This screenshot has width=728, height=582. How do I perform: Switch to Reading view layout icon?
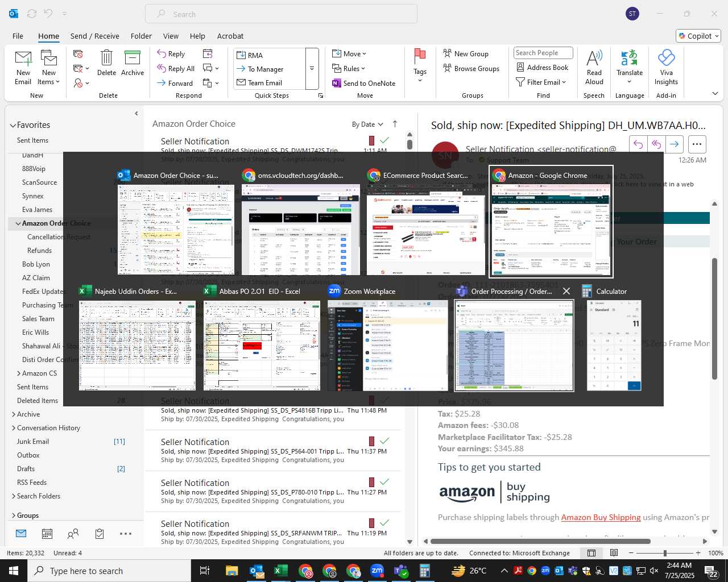click(614, 553)
